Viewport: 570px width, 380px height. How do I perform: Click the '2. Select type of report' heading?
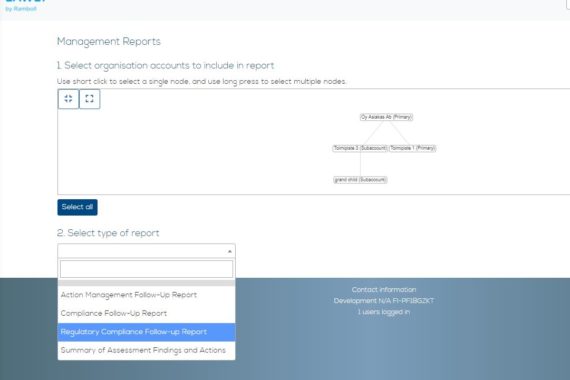click(108, 233)
